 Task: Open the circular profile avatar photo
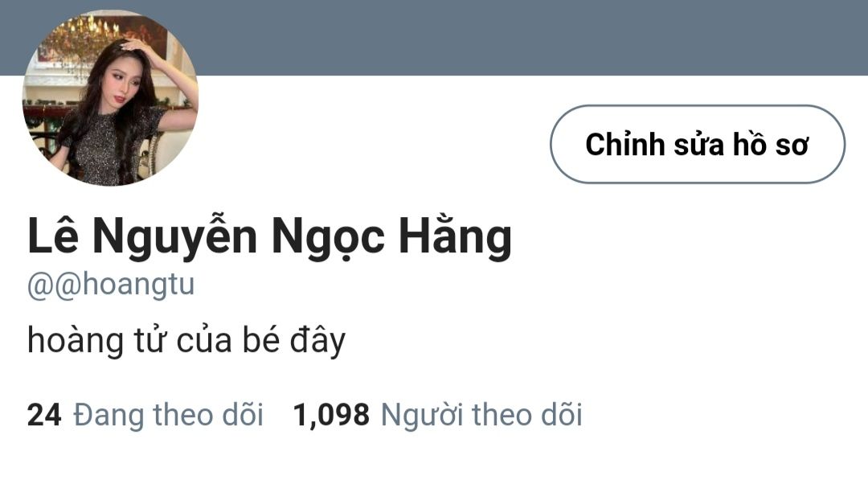[110, 97]
